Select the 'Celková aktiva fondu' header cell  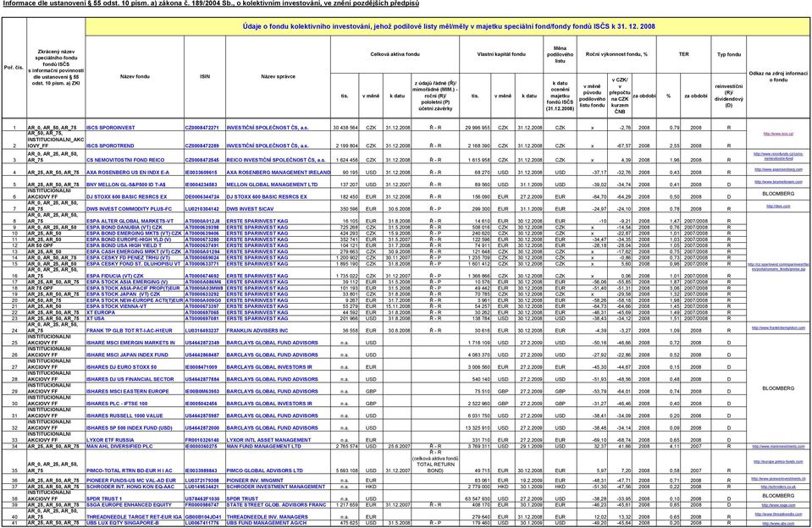click(395, 54)
